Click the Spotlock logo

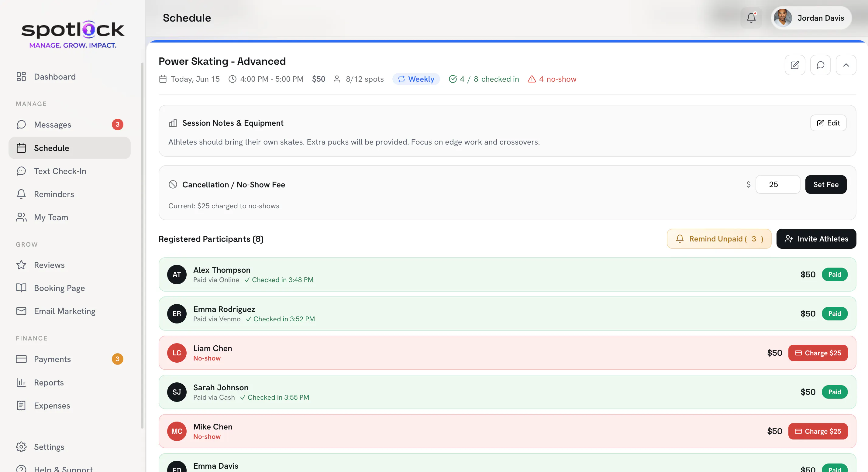pos(73,34)
